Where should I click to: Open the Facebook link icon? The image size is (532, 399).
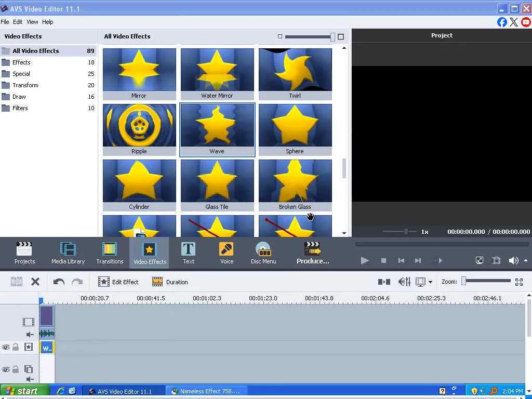click(502, 22)
